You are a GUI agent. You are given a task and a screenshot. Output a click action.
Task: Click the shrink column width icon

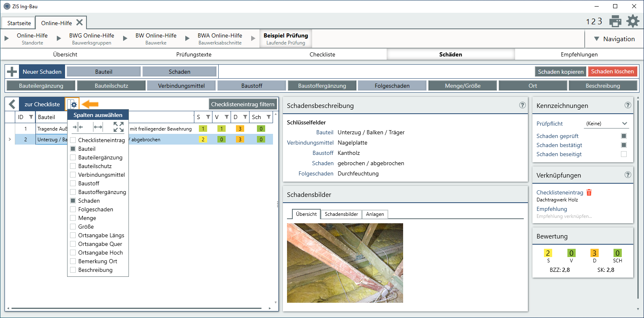[77, 127]
